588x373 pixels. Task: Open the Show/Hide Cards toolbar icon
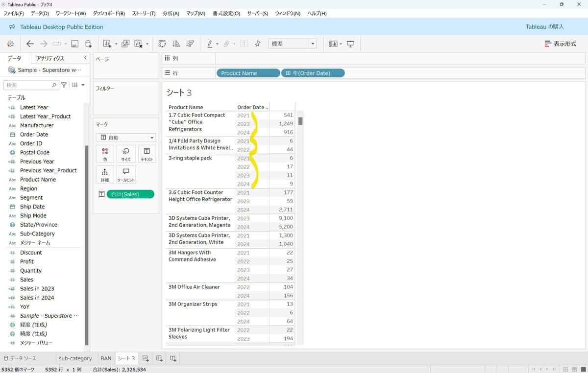point(333,44)
